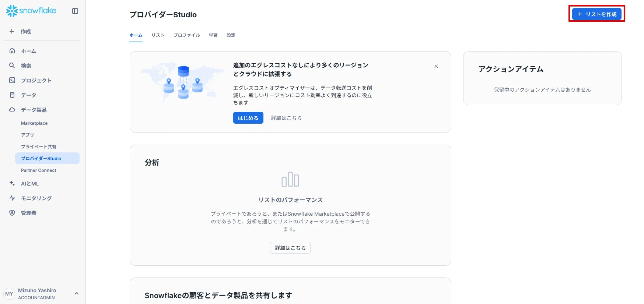Click Snowflakeの顧客とデータ製品を共有します heading
This screenshot has height=304, width=644.
(x=218, y=296)
